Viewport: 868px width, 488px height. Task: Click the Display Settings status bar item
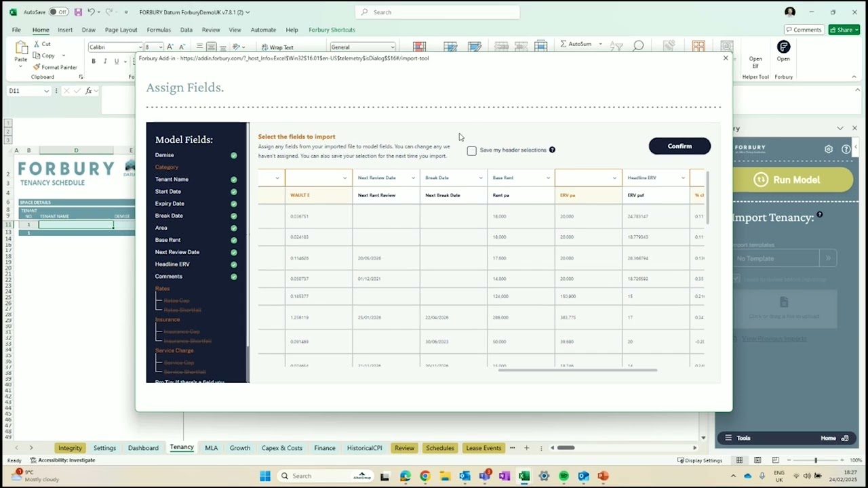tap(700, 460)
